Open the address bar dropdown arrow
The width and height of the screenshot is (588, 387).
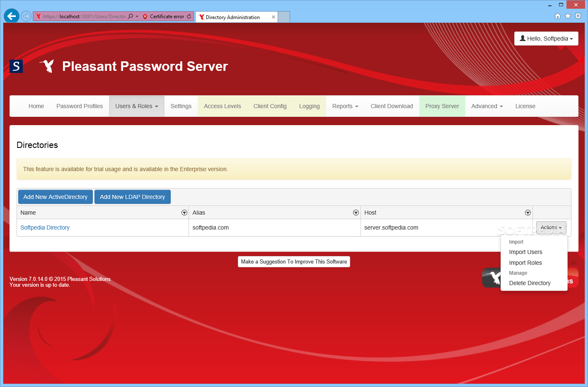point(137,17)
